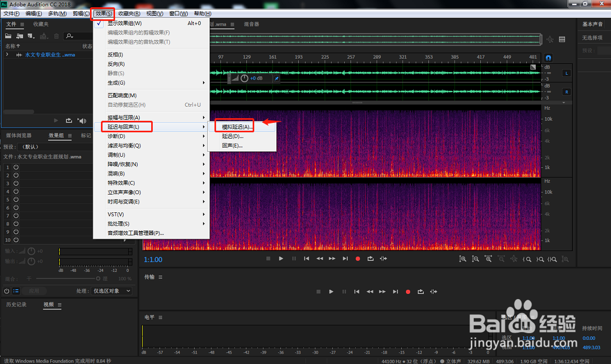The image size is (611, 364).
Task: Click zoom in amplitude icon
Action: click(x=462, y=259)
